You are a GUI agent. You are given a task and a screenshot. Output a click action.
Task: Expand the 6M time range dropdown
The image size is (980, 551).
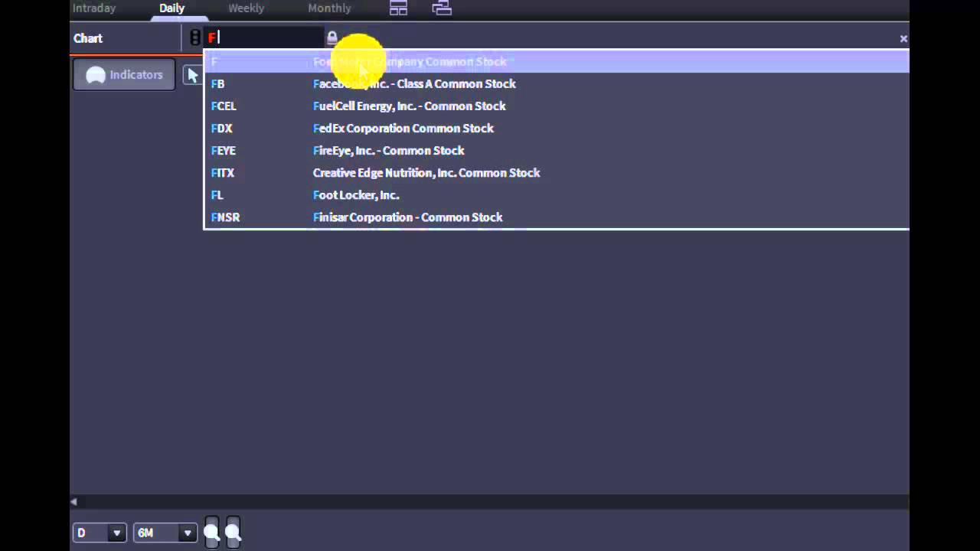[165, 533]
